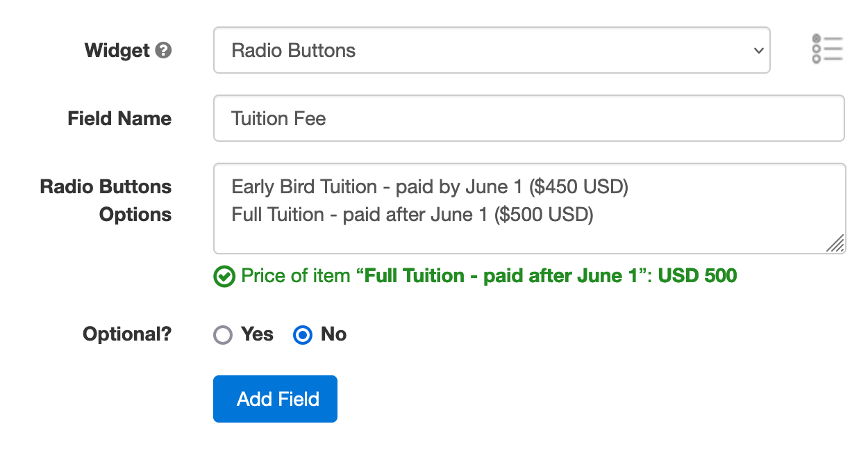Image resolution: width=868 pixels, height=449 pixels.
Task: Click the Radio Buttons Options label
Action: coord(106,201)
